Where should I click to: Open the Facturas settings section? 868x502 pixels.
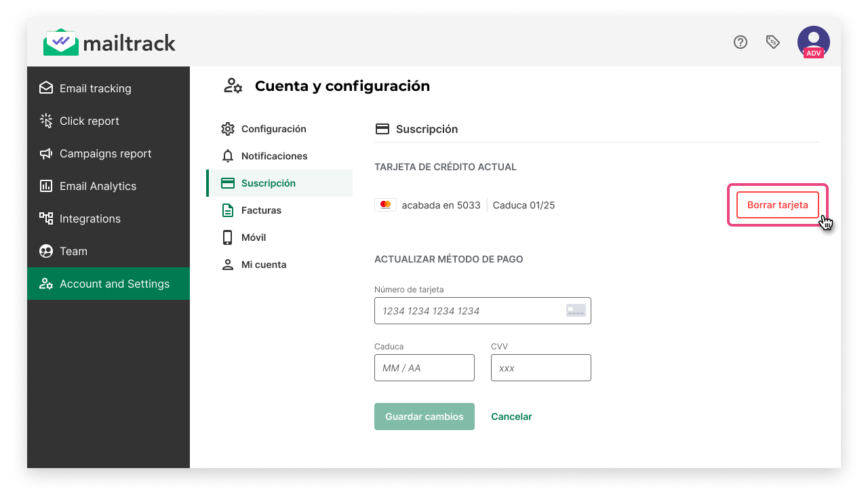[262, 210]
